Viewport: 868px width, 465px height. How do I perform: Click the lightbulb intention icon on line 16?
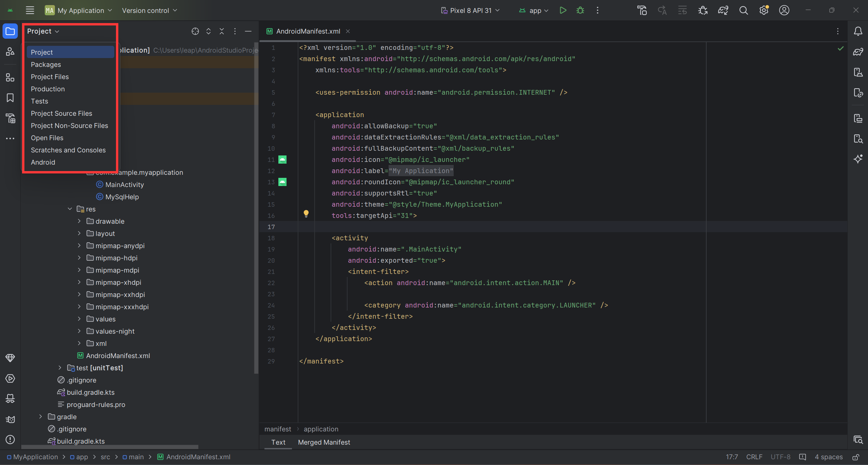tap(306, 213)
